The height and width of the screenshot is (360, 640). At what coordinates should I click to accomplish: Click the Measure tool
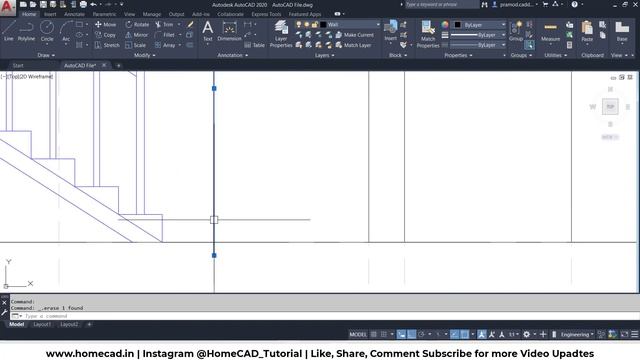coord(550,32)
